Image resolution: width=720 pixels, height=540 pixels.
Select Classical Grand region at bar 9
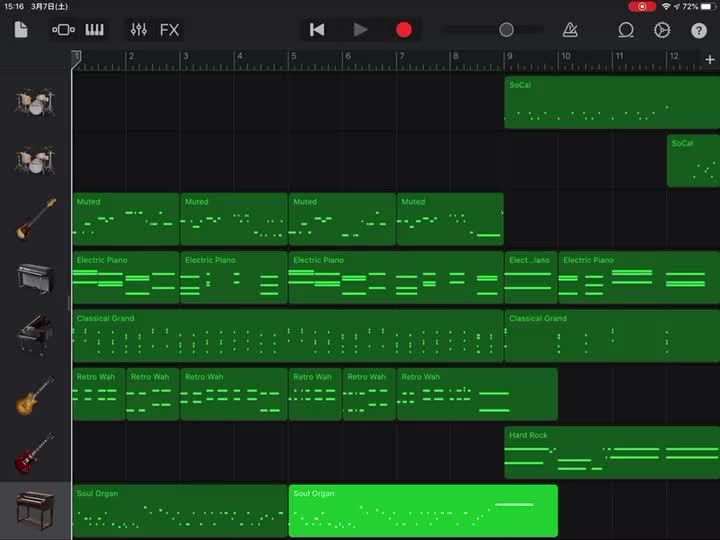(x=612, y=336)
